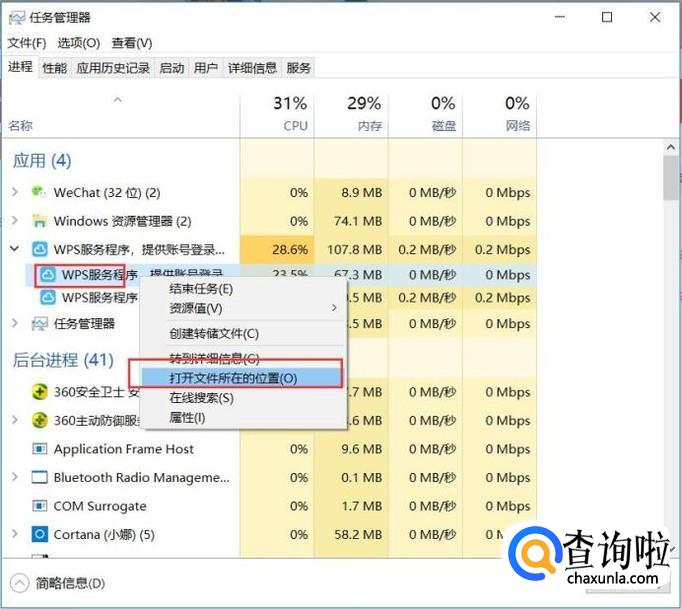Click the 28.6% CPU cell
This screenshot has width=682, height=609.
[277, 250]
